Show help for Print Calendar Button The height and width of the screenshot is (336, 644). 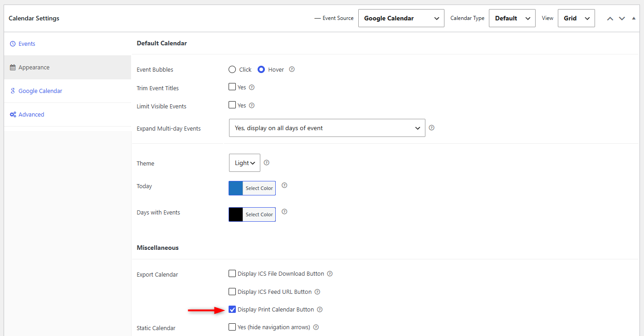click(320, 309)
